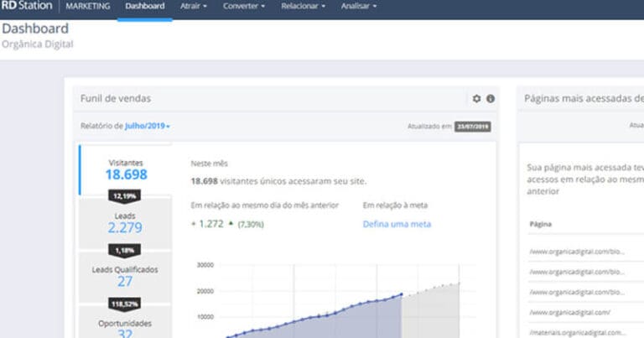The image size is (644, 338).
Task: Click the 12,19% conversion rate badge
Action: coord(125,195)
